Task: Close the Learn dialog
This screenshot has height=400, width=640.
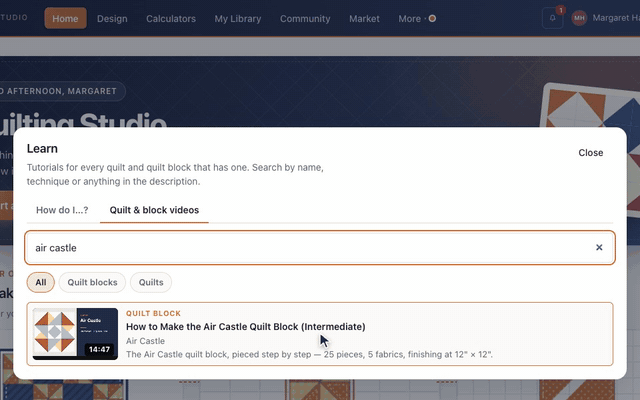Action: click(591, 153)
